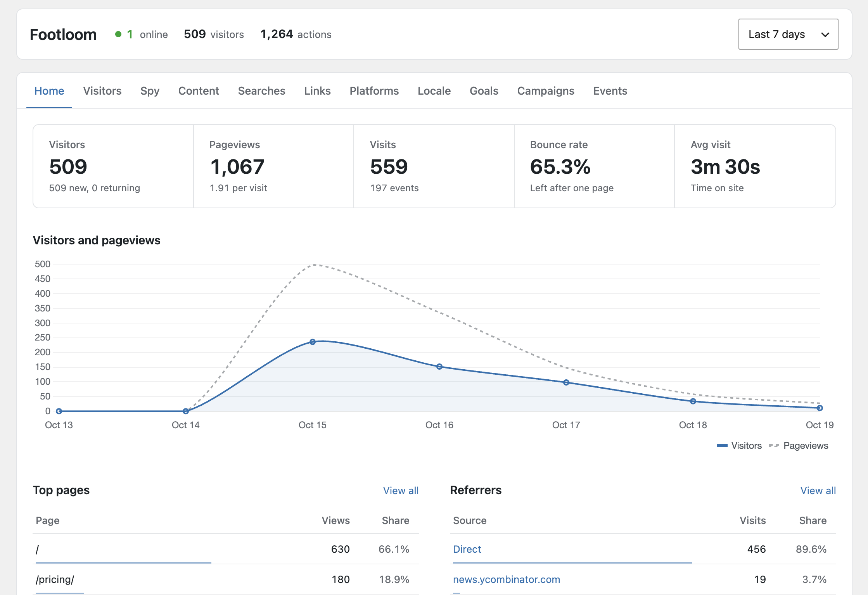Toggle the Visitors series in chart legend
Screen dimensions: 868x595
pos(739,446)
